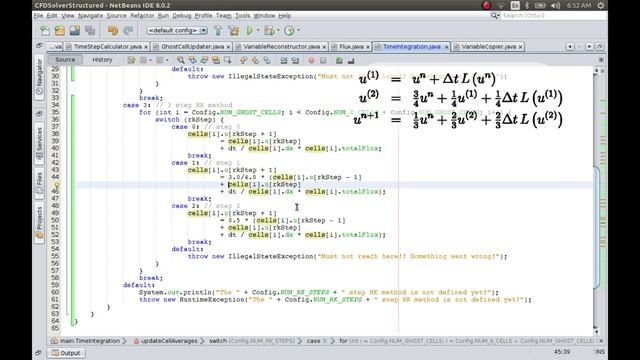Screen dimensions: 640x360
Task: Open the editor toolbar forward-history dropdown arrow
Action: coord(167,60)
